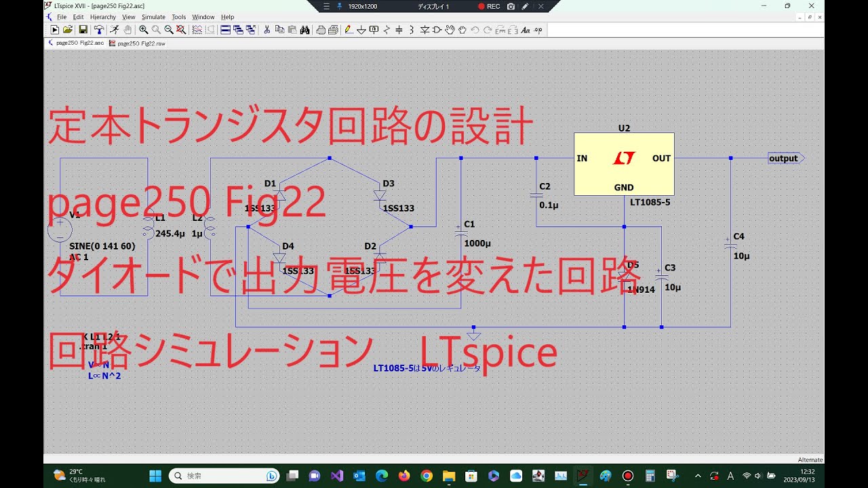This screenshot has width=868, height=488.
Task: Select the inductor component tool
Action: tap(412, 30)
